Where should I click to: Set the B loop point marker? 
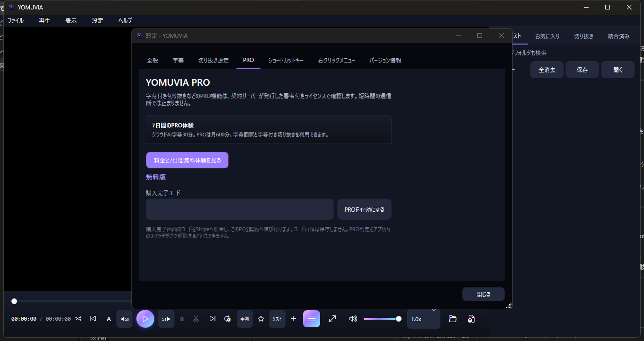[x=182, y=319]
